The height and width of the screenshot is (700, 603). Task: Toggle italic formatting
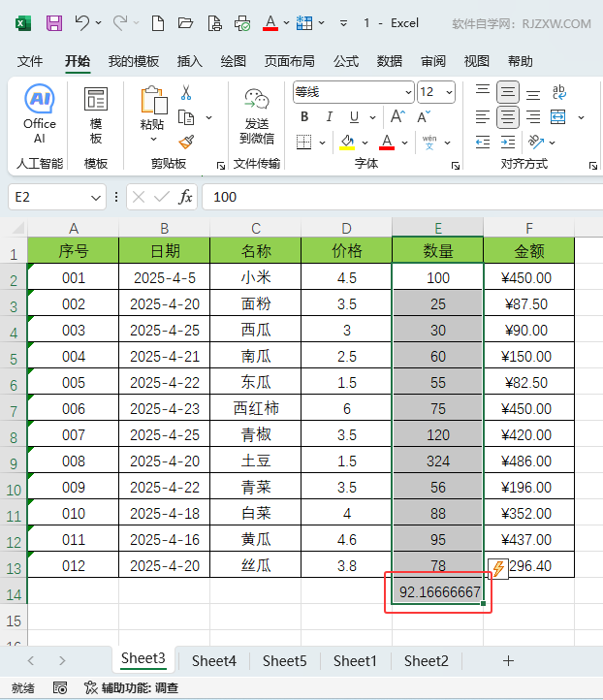[329, 117]
